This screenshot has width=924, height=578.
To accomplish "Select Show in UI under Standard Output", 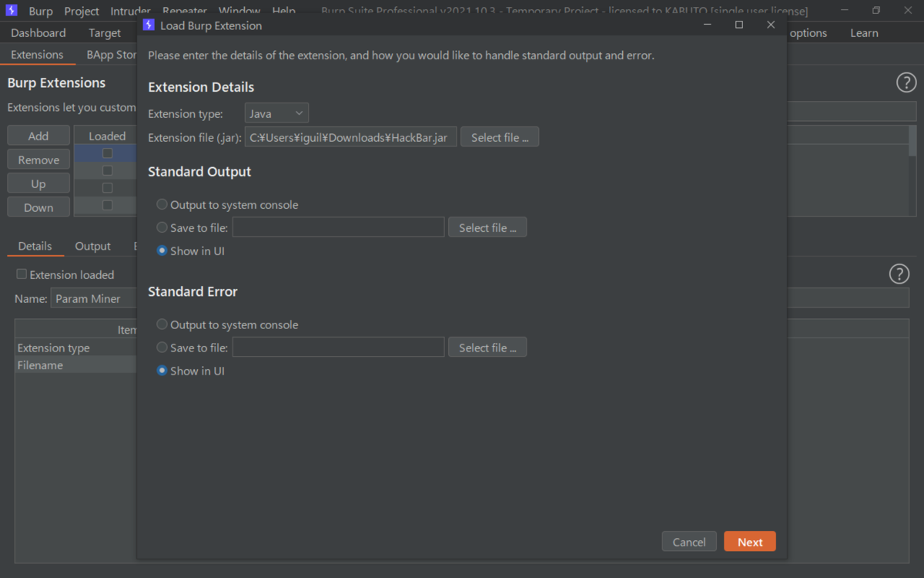I will pos(162,250).
